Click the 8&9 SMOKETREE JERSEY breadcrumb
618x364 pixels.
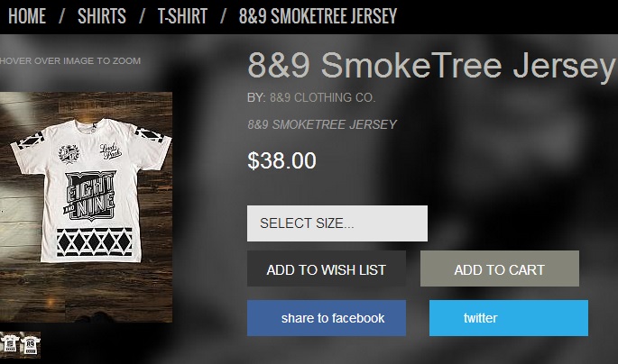318,16
